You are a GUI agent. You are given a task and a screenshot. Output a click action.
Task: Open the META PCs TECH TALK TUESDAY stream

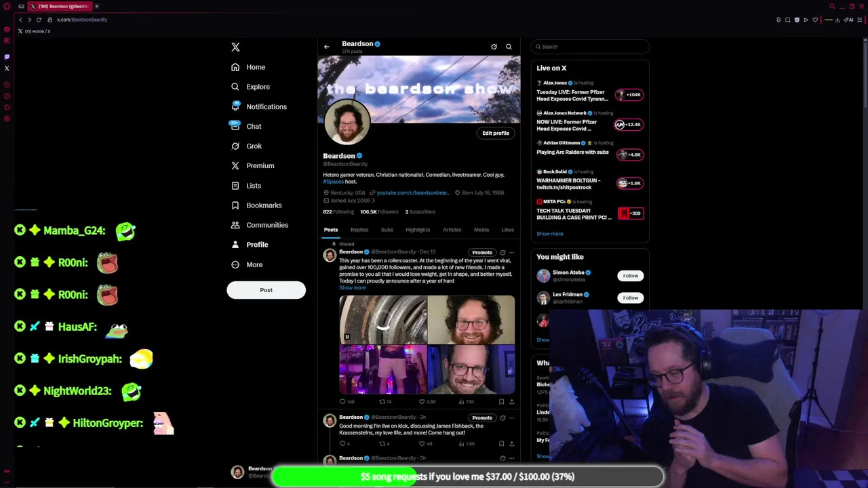589,210
